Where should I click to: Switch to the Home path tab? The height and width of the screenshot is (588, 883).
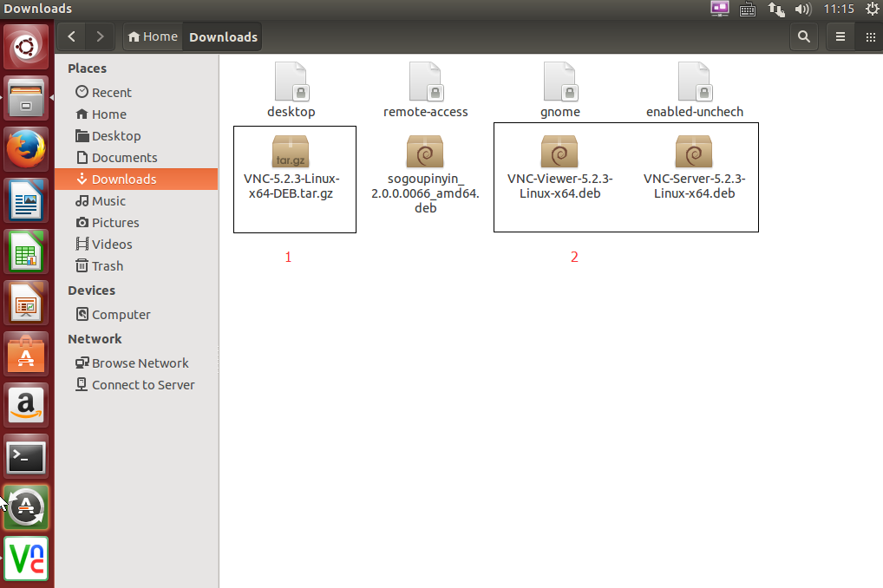click(x=153, y=36)
